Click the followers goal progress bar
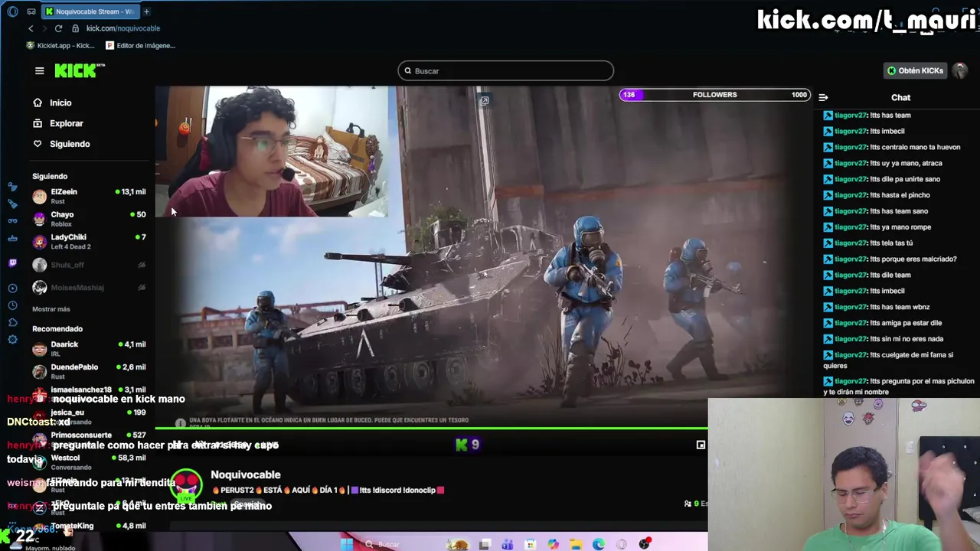 click(714, 95)
